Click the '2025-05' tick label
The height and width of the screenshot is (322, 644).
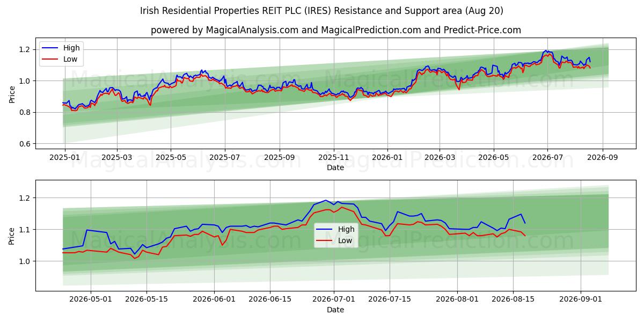click(171, 157)
